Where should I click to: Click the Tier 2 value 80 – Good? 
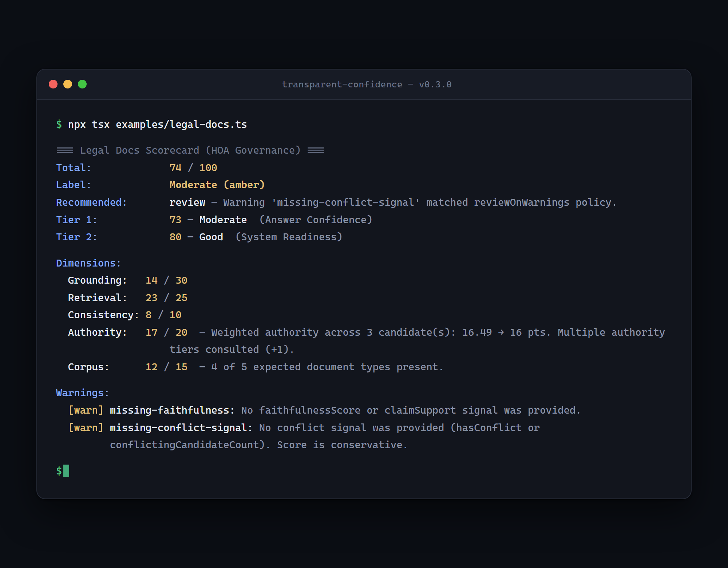[x=196, y=237]
